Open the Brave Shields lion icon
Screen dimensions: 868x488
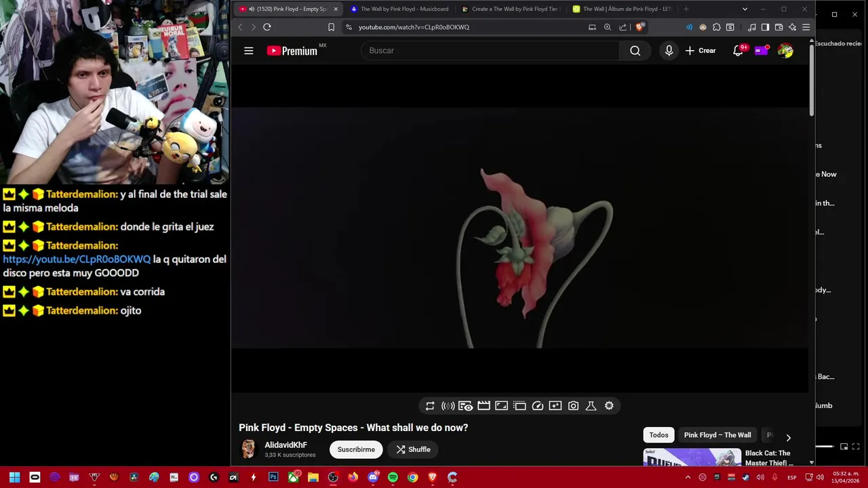[639, 27]
